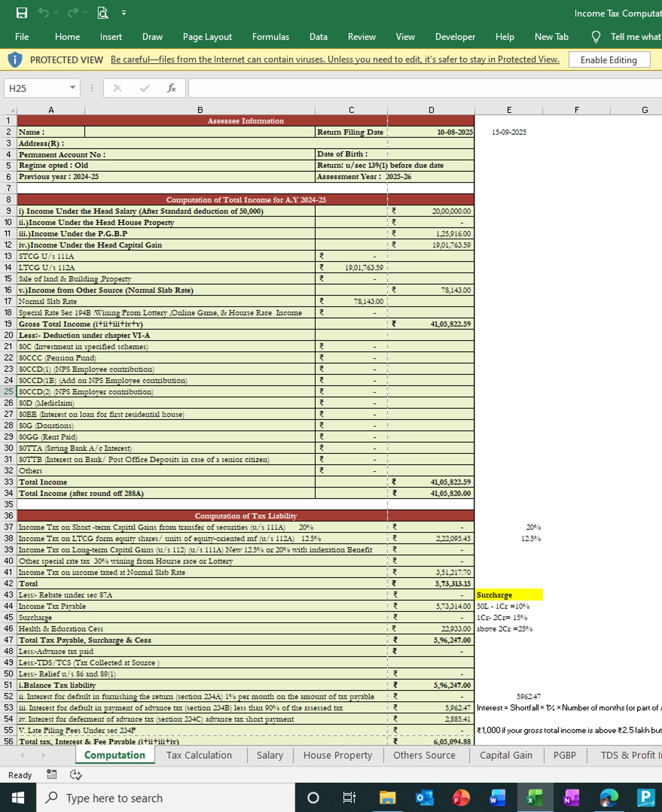
Task: Open PowerPoint from the taskbar
Action: [461, 798]
